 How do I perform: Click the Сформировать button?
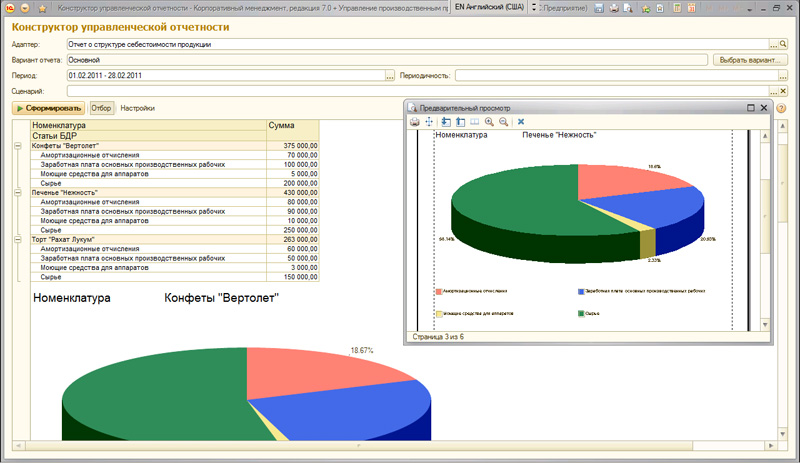point(48,108)
